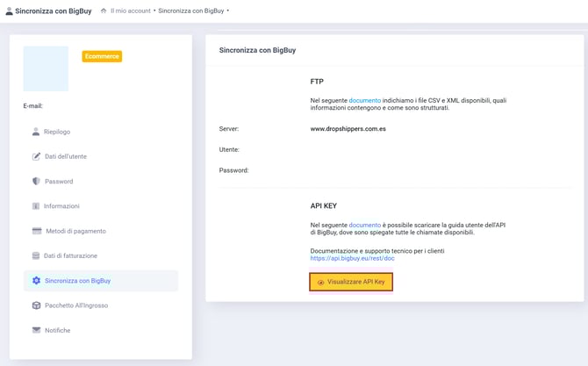Click the person icon beside Riepilogo

point(36,132)
